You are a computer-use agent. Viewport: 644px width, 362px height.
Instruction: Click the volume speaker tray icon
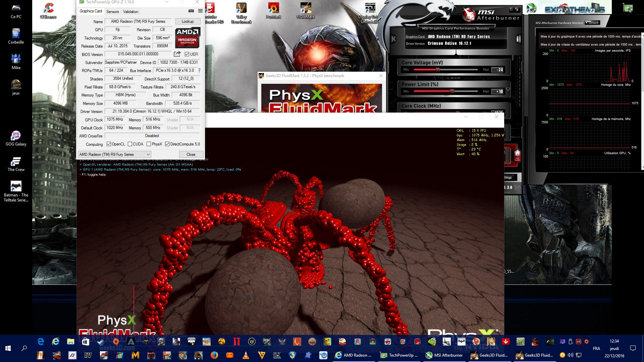(x=570, y=355)
